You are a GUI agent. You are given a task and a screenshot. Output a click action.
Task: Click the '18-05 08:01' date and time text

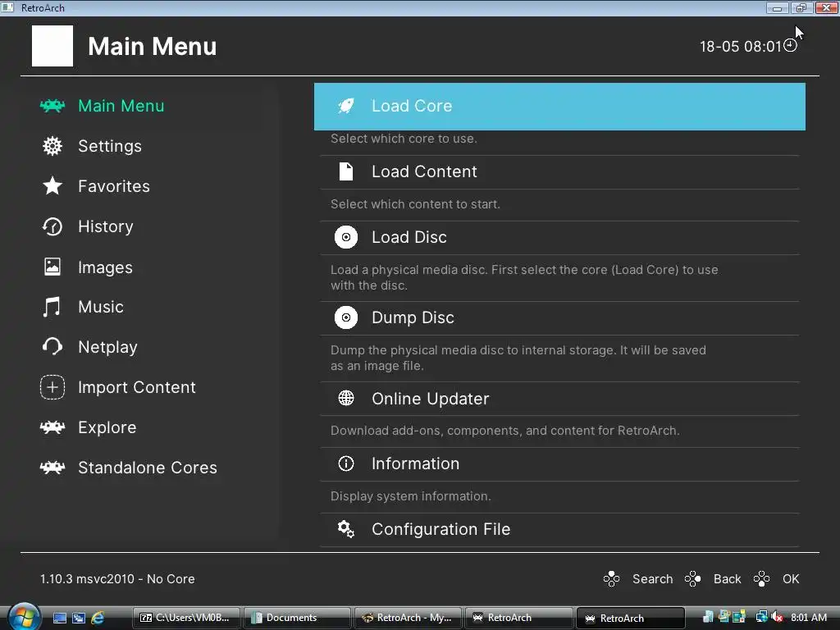tap(741, 46)
